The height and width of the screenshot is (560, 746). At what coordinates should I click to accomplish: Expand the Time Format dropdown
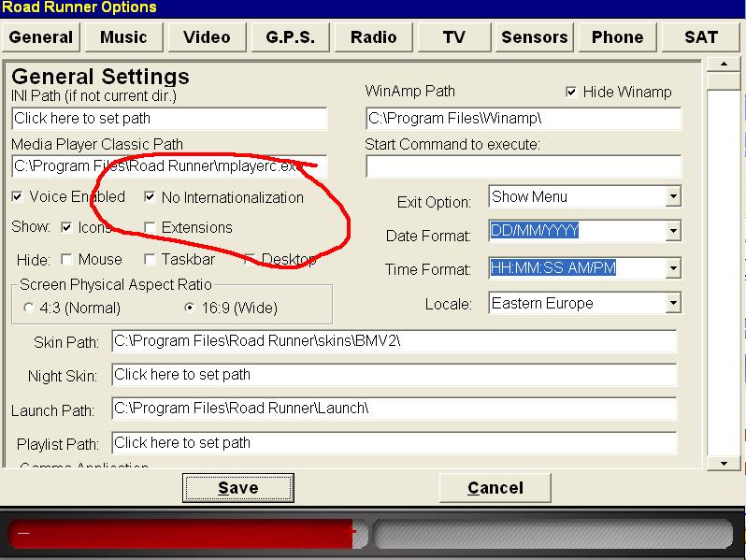[673, 269]
